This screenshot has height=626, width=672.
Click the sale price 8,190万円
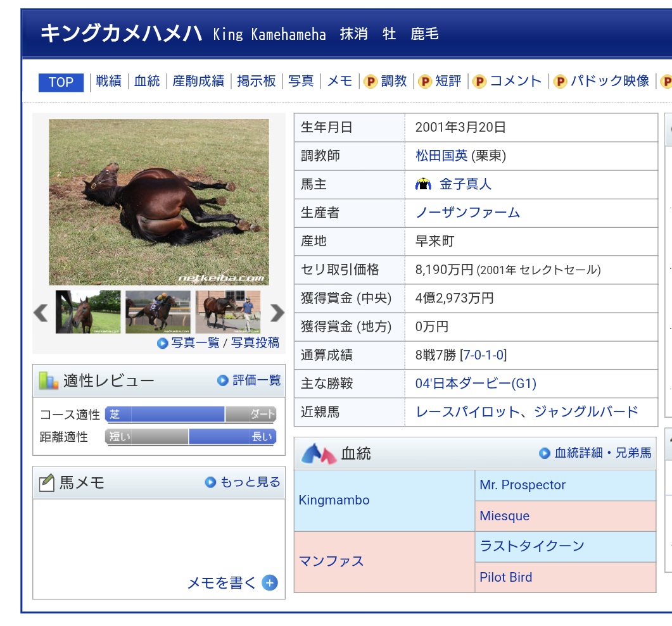point(445,270)
